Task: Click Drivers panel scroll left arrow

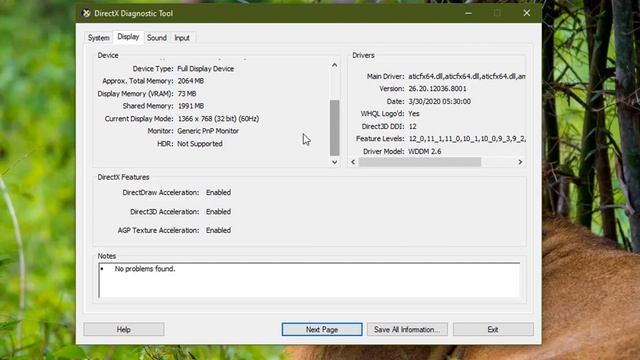Action: [353, 162]
